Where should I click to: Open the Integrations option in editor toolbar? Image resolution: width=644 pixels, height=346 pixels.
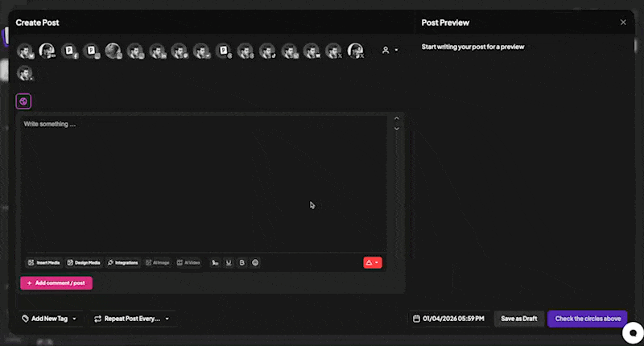[x=122, y=262]
